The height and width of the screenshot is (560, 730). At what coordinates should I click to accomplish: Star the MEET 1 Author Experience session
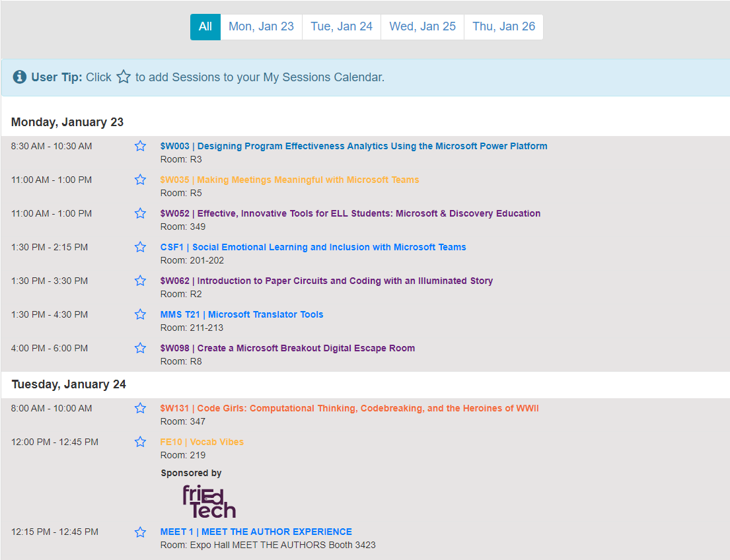pyautogui.click(x=140, y=532)
